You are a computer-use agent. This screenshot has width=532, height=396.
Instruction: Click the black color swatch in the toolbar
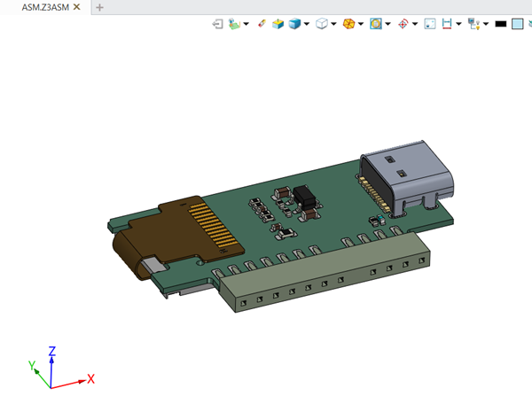pos(501,24)
